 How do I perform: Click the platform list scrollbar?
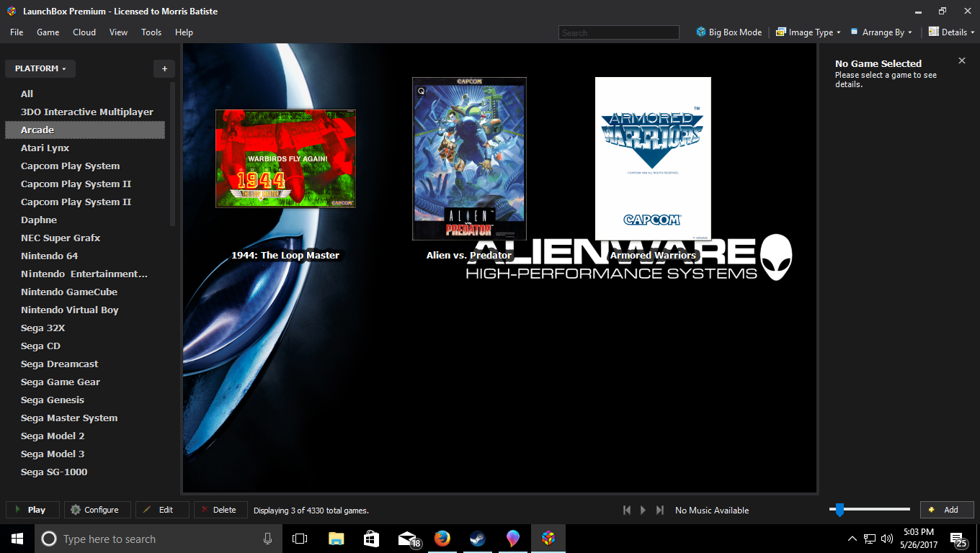(x=172, y=155)
